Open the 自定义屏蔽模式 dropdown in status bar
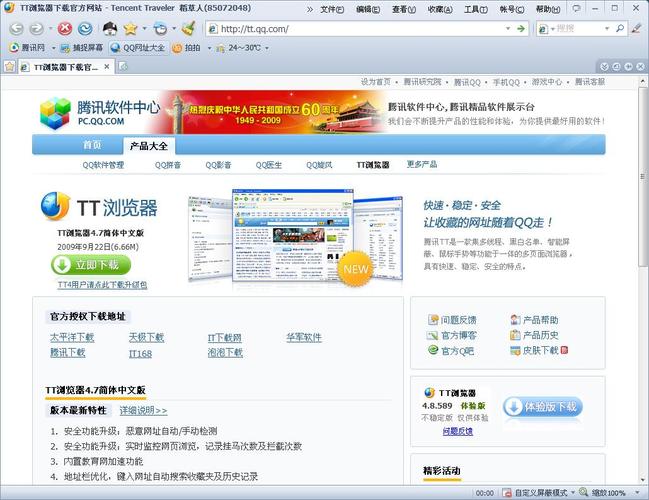 click(573, 493)
